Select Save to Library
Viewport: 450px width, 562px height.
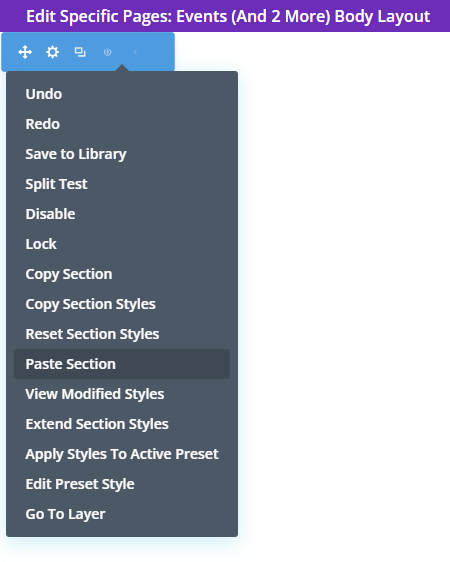(x=76, y=154)
